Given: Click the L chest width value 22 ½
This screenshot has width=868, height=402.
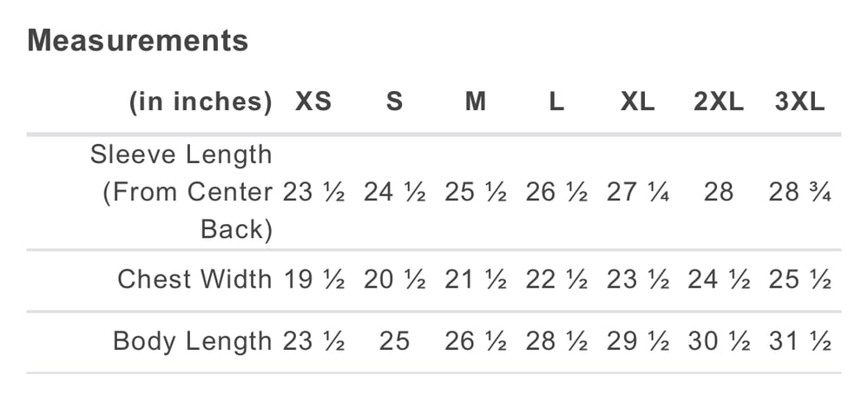Looking at the screenshot, I should [x=557, y=280].
